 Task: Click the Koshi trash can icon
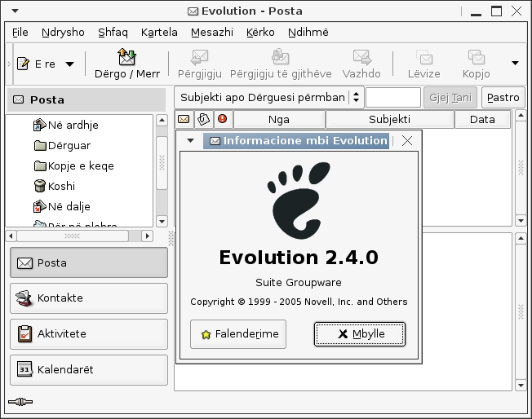(x=40, y=186)
